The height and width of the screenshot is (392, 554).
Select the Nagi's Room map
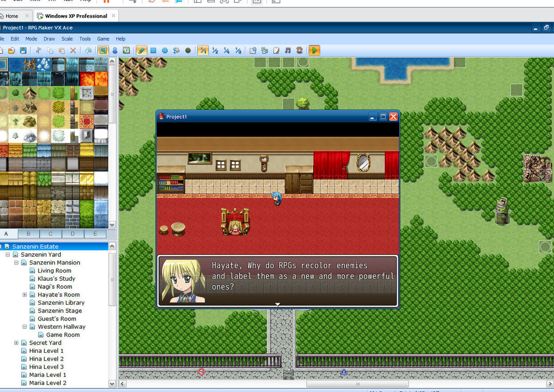[x=55, y=287]
